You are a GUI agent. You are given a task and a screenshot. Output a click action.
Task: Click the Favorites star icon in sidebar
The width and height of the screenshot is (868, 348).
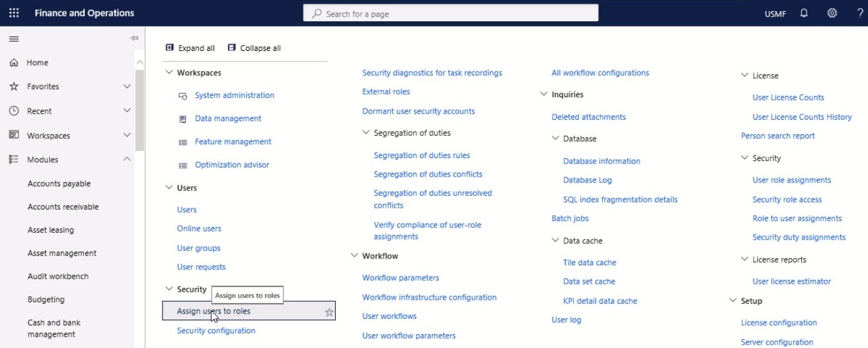(x=14, y=87)
